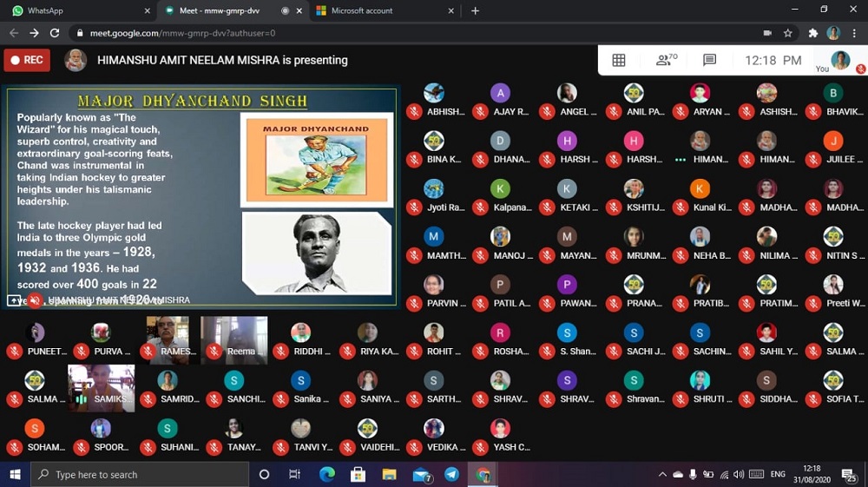Click the red REC recording indicator

point(27,60)
